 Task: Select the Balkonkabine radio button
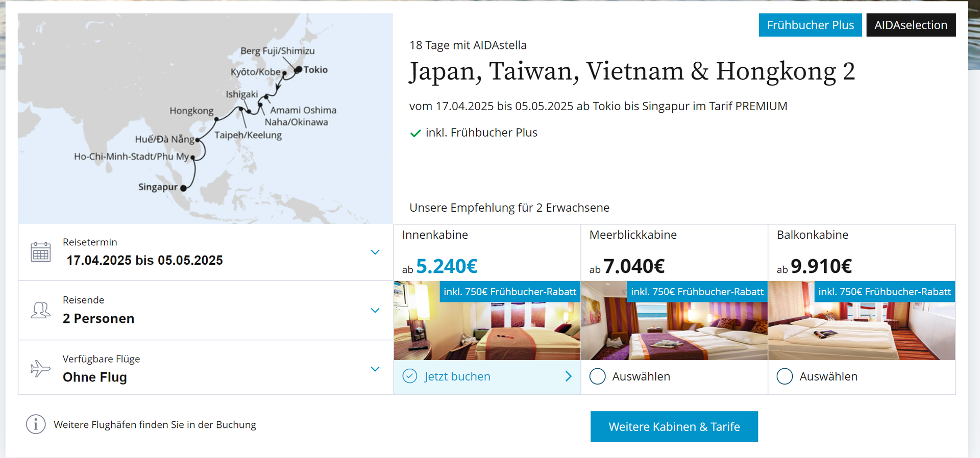tap(785, 376)
